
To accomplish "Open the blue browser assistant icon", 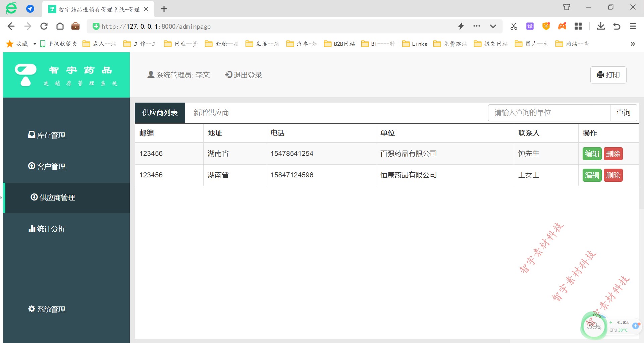I will click(30, 9).
